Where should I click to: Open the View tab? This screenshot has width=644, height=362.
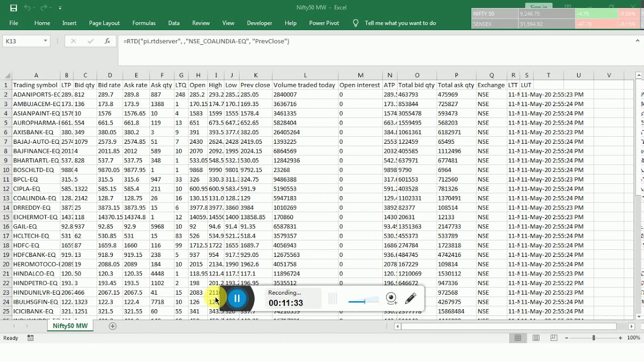[228, 23]
